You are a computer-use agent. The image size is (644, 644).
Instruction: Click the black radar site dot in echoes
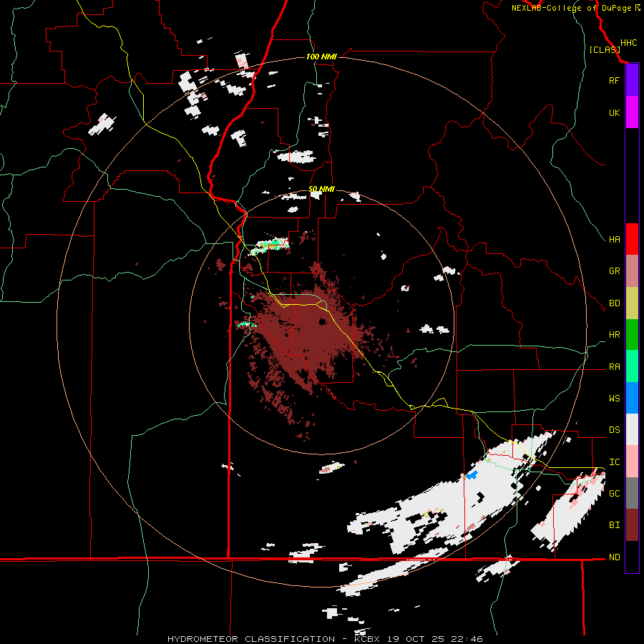coord(323,321)
